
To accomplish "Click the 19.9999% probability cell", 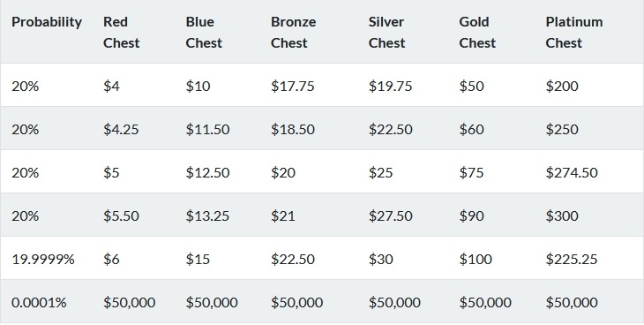I will [42, 259].
